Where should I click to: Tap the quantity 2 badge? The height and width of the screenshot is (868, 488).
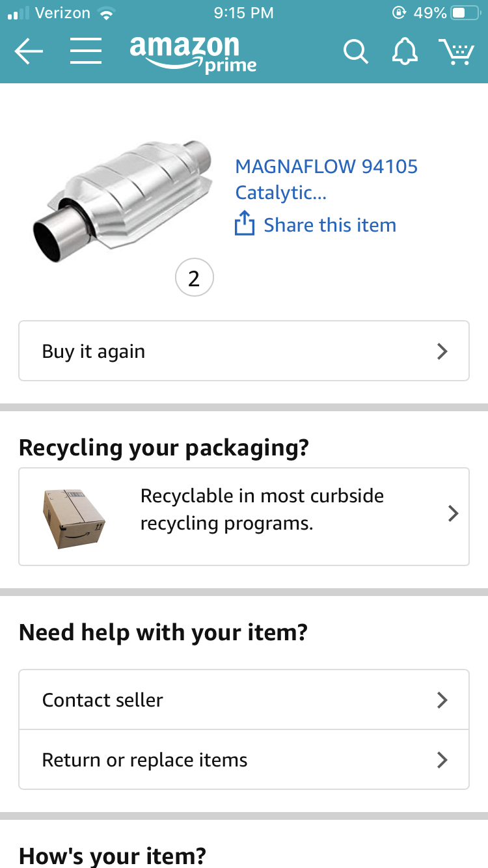click(x=194, y=278)
